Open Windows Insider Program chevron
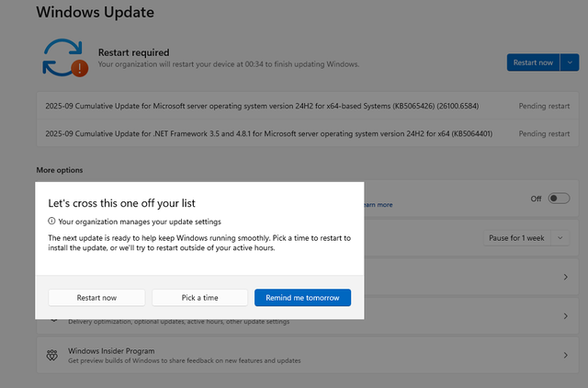 click(566, 355)
